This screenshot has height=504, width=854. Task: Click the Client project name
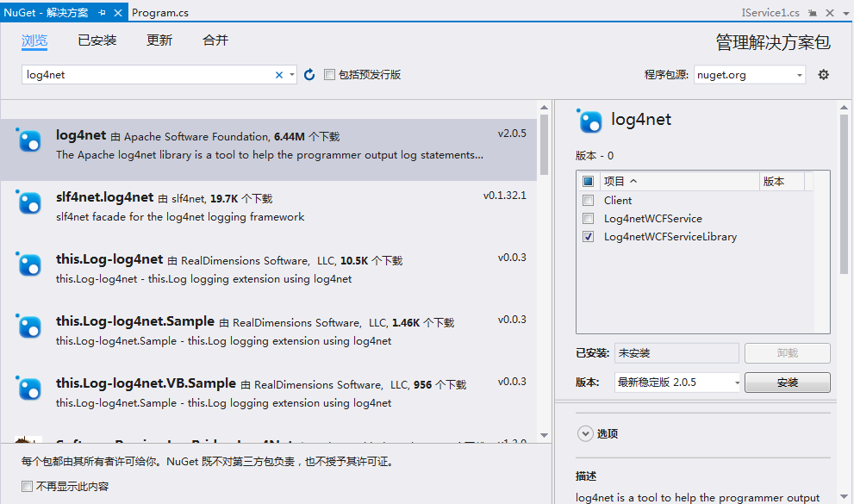618,200
